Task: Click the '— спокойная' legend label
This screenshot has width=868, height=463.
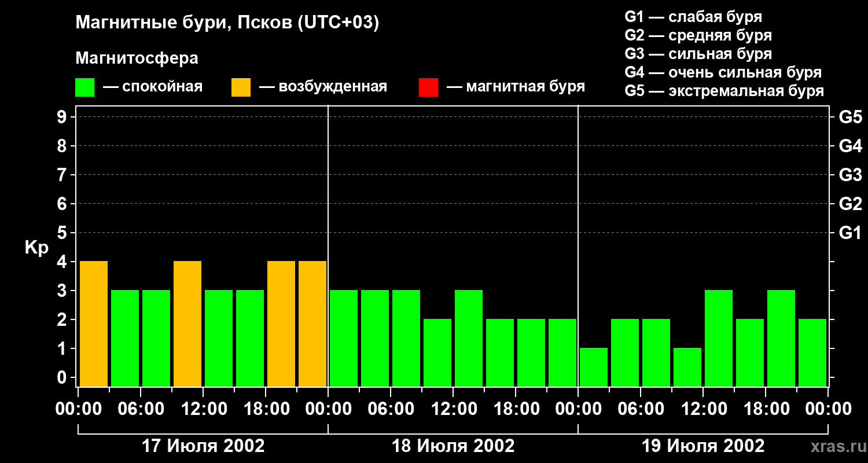Action: 153,87
